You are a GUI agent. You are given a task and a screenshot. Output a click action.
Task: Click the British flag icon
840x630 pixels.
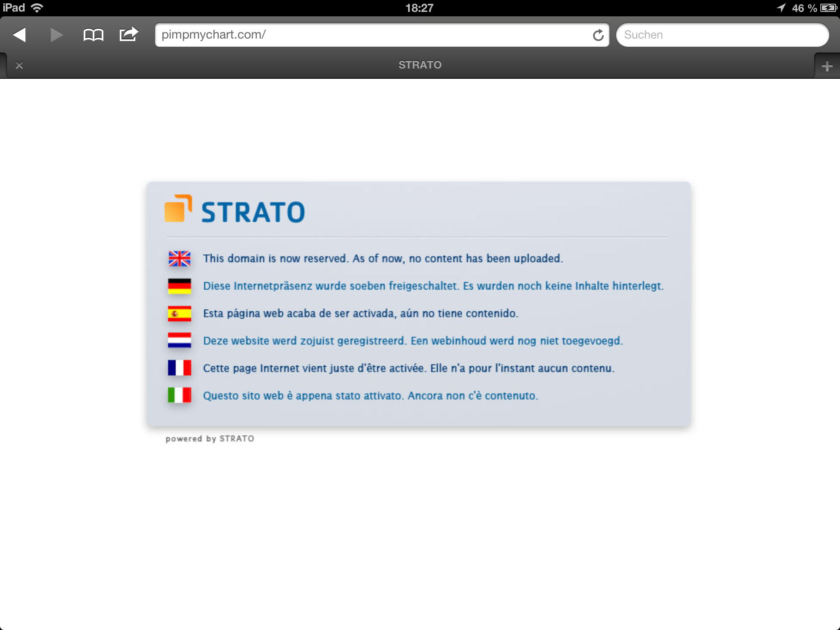click(179, 259)
